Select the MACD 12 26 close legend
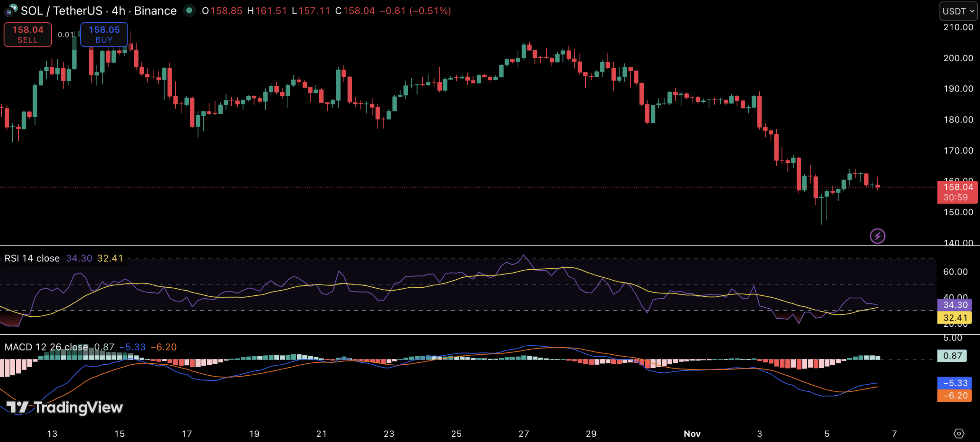Viewport: 980px width, 442px height. [46, 347]
